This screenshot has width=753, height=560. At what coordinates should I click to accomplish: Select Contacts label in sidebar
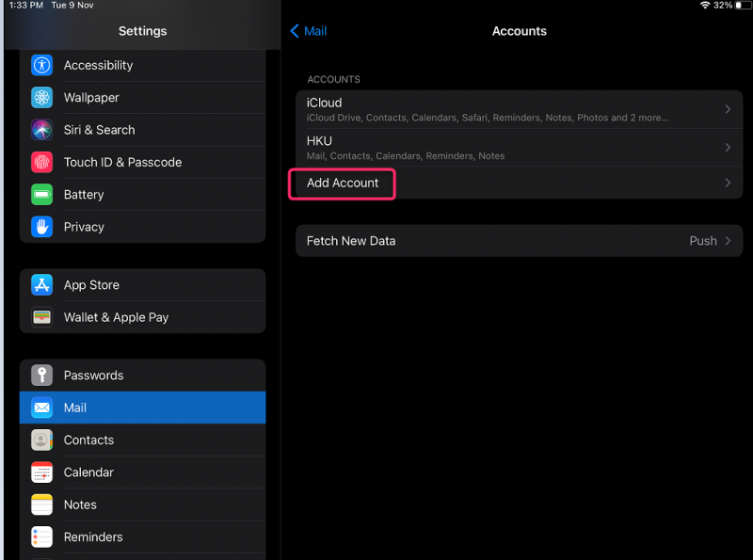(x=88, y=440)
